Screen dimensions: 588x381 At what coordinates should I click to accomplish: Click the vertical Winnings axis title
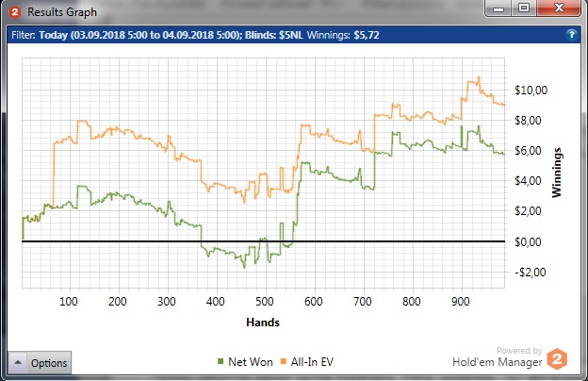pos(557,173)
